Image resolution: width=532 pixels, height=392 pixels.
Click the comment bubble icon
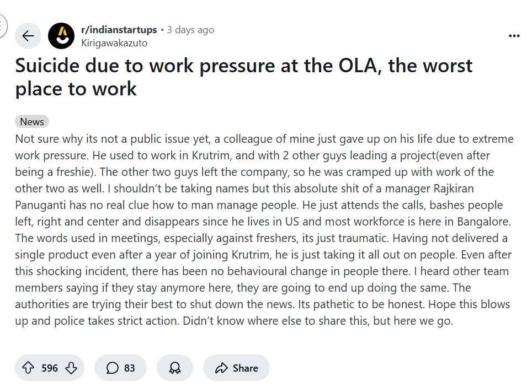tap(113, 368)
